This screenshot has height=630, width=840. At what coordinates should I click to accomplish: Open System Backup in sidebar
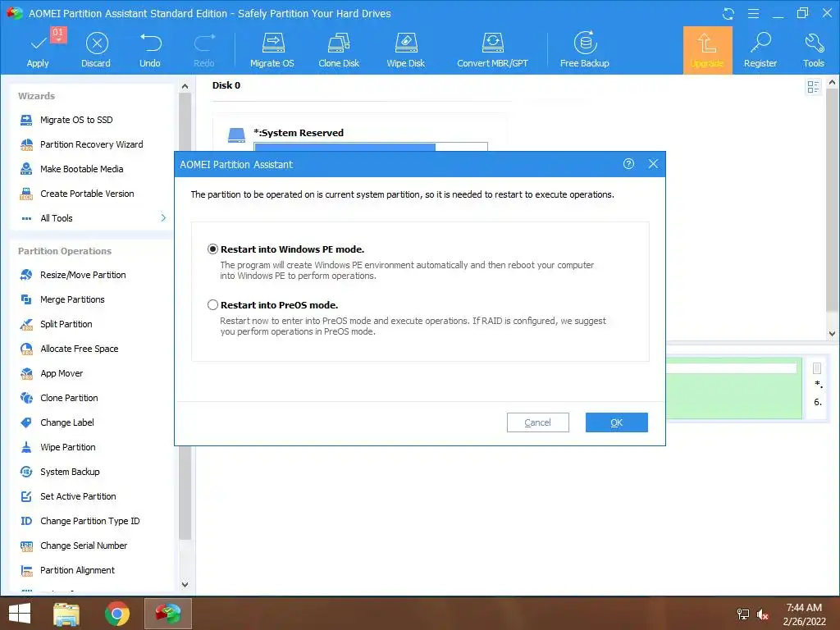(x=70, y=472)
